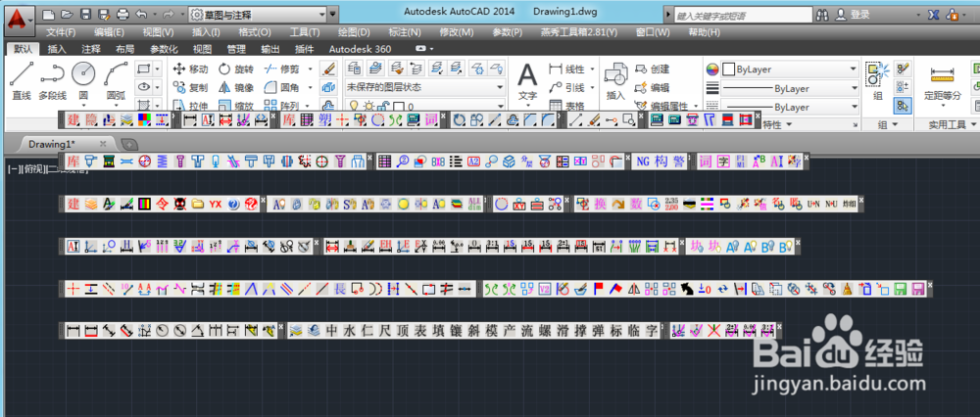
Task: Open the 未保存的图层状态 layer state dropdown
Action: click(424, 87)
